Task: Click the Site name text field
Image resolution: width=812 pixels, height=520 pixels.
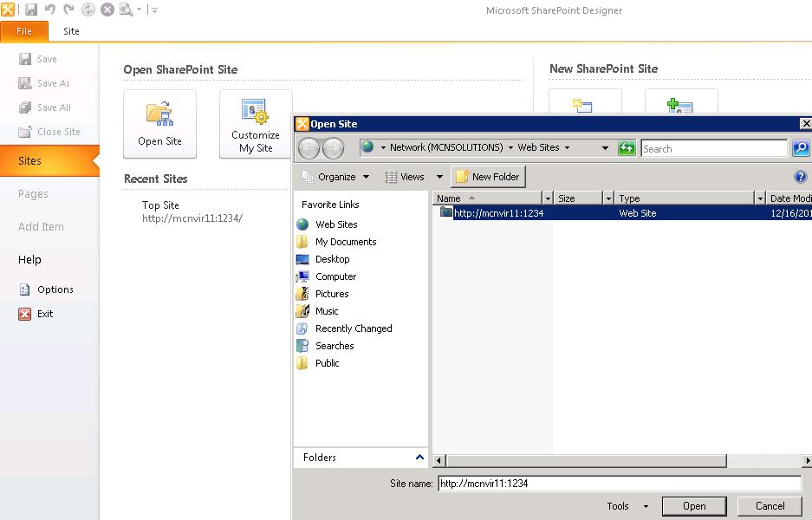Action: (620, 484)
